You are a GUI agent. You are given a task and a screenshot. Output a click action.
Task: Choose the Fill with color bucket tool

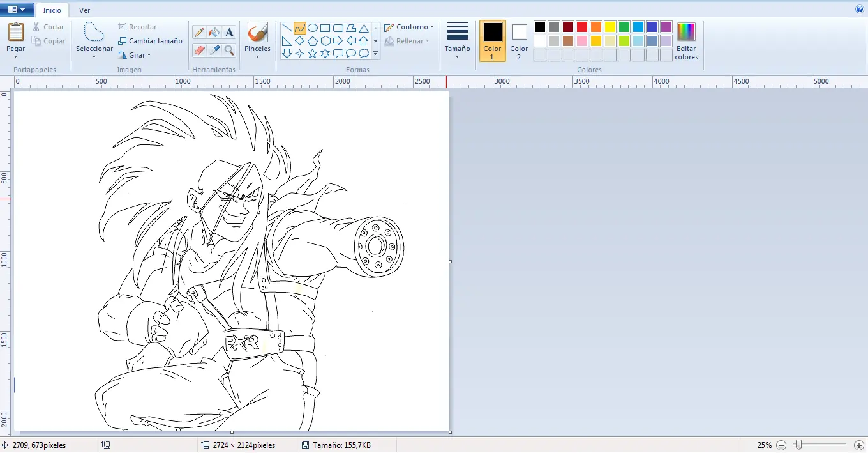tap(214, 32)
